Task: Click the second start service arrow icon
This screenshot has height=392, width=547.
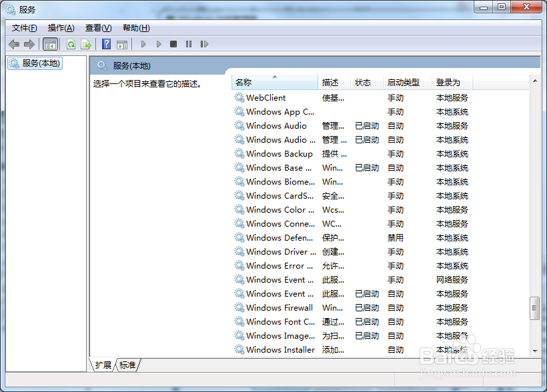Action: (159, 44)
